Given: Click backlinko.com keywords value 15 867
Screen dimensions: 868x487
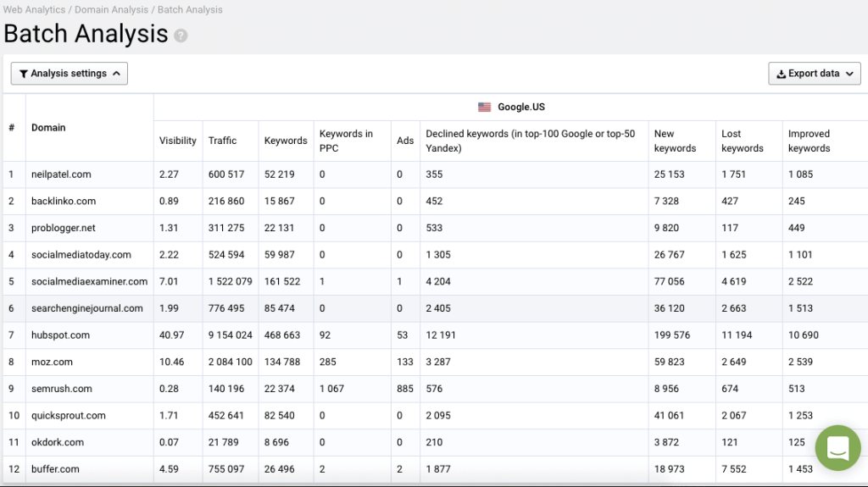Looking at the screenshot, I should tap(279, 201).
